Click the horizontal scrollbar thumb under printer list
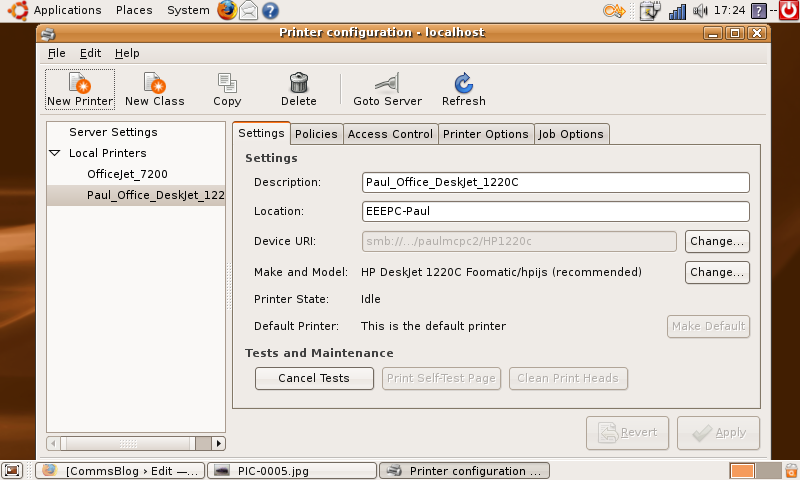Viewport: 800px width, 480px height. (128, 443)
